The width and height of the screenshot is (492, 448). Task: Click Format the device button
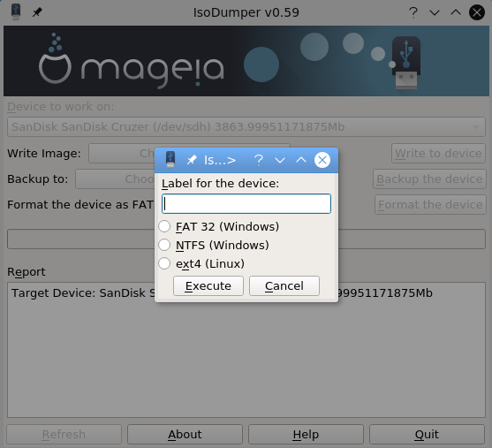[x=430, y=205]
